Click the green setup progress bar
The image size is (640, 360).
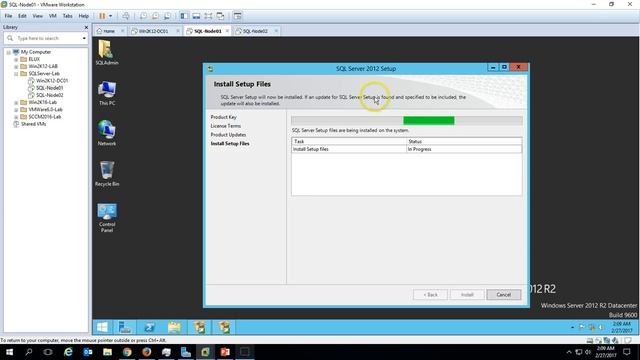[x=429, y=120]
